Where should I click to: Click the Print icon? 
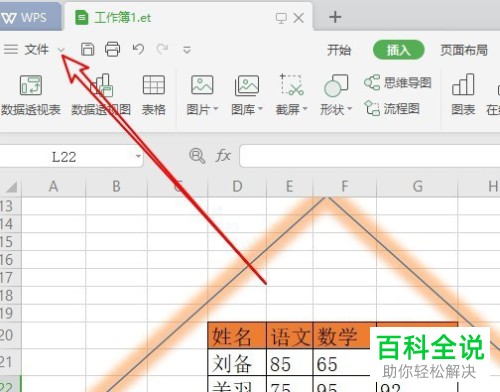[x=113, y=49]
